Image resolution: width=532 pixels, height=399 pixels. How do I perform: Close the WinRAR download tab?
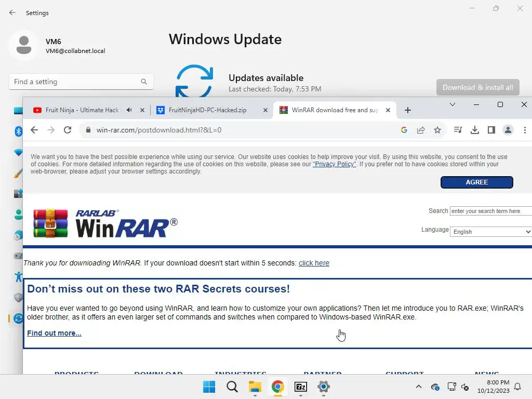click(x=388, y=110)
